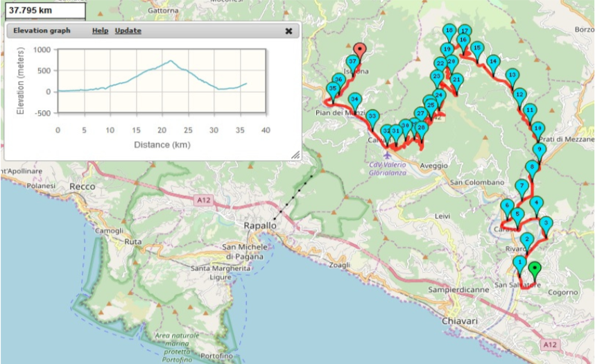Select the red end marker of route
Image resolution: width=595 pixels, height=364 pixels.
[x=359, y=50]
